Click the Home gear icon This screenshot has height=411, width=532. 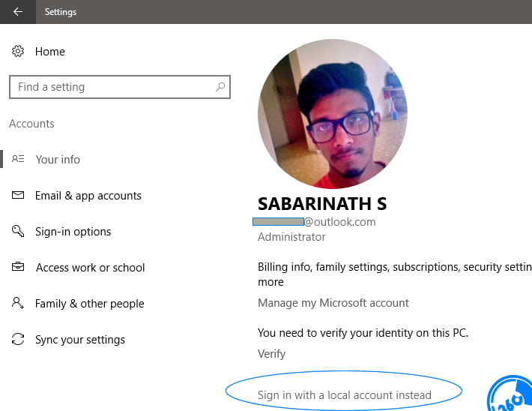click(18, 51)
